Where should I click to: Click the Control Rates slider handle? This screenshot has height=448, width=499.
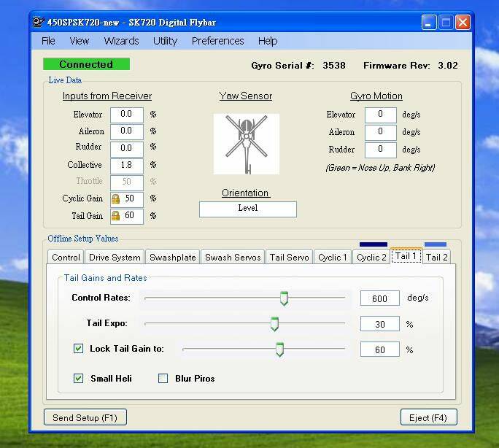pos(284,298)
